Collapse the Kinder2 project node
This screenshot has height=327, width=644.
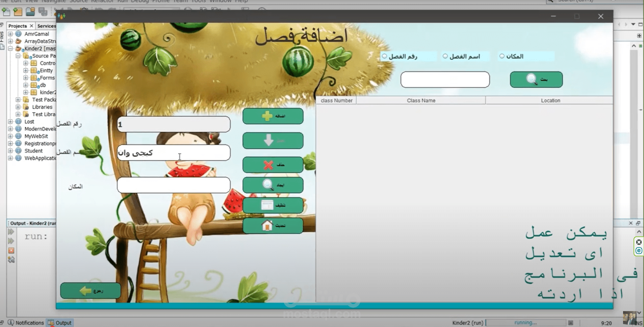point(10,49)
